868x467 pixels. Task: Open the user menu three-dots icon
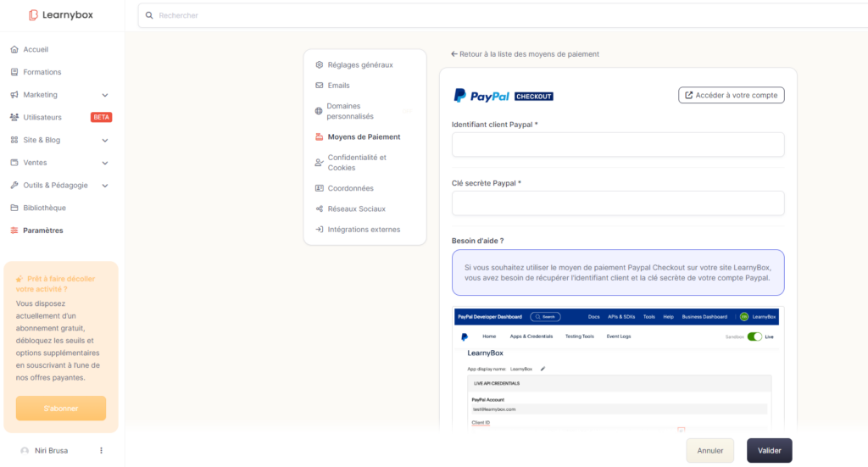pyautogui.click(x=101, y=451)
